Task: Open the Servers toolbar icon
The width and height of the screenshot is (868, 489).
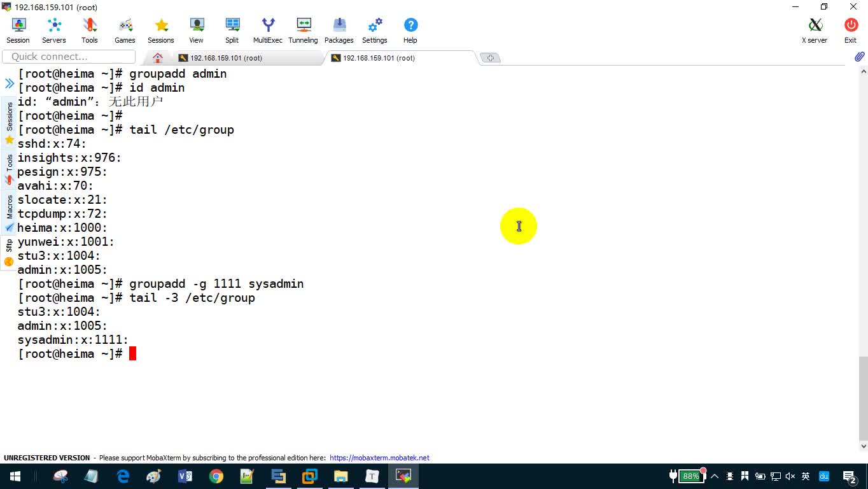Action: (54, 31)
